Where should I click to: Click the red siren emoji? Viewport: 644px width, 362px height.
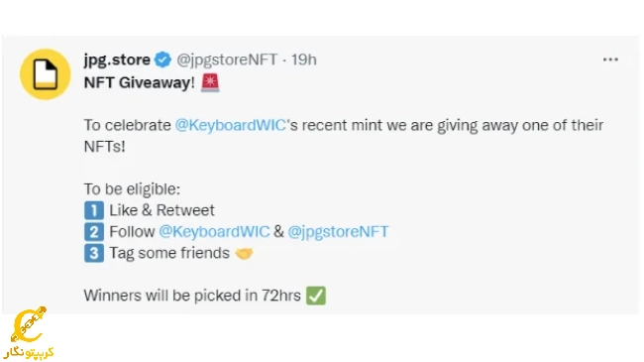(x=210, y=82)
